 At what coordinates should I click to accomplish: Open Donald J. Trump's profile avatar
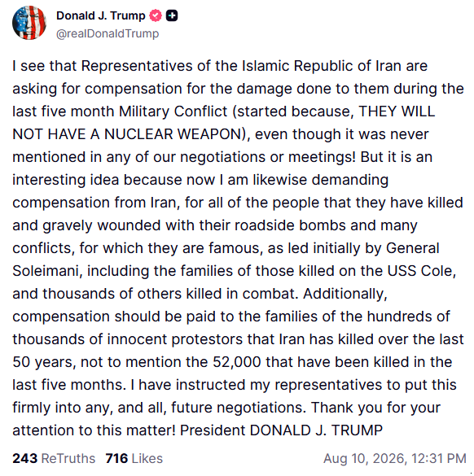click(x=29, y=23)
